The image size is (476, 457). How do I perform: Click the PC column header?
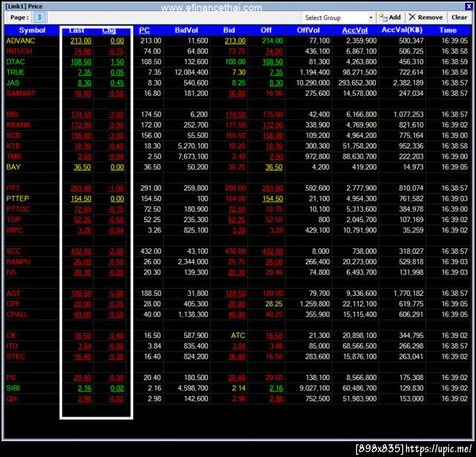[x=144, y=30]
